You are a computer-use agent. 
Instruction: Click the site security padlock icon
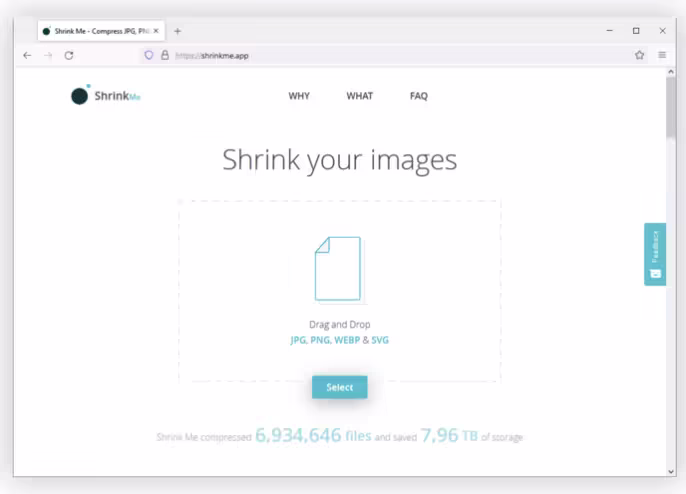pyautogui.click(x=164, y=55)
